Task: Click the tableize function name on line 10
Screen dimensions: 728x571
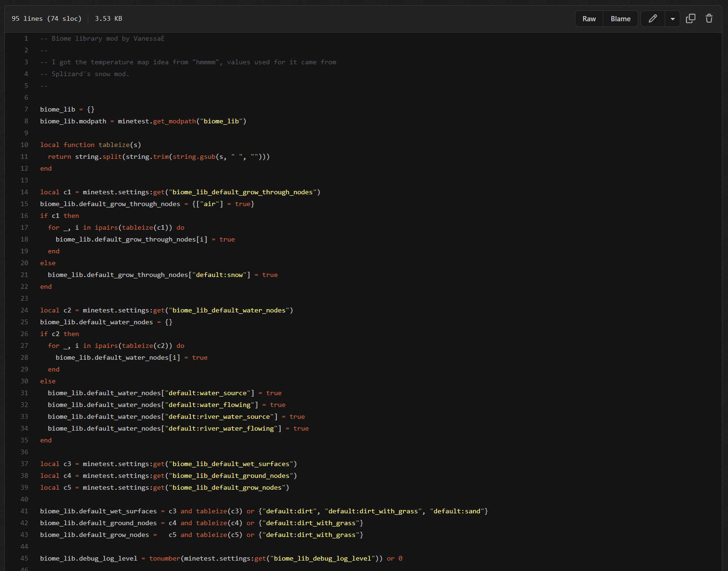Action: [x=114, y=145]
